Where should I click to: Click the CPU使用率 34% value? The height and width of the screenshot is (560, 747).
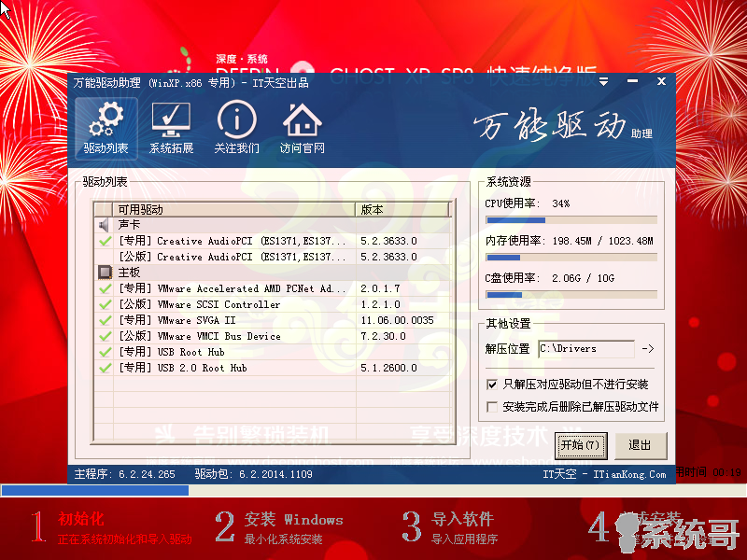[561, 203]
